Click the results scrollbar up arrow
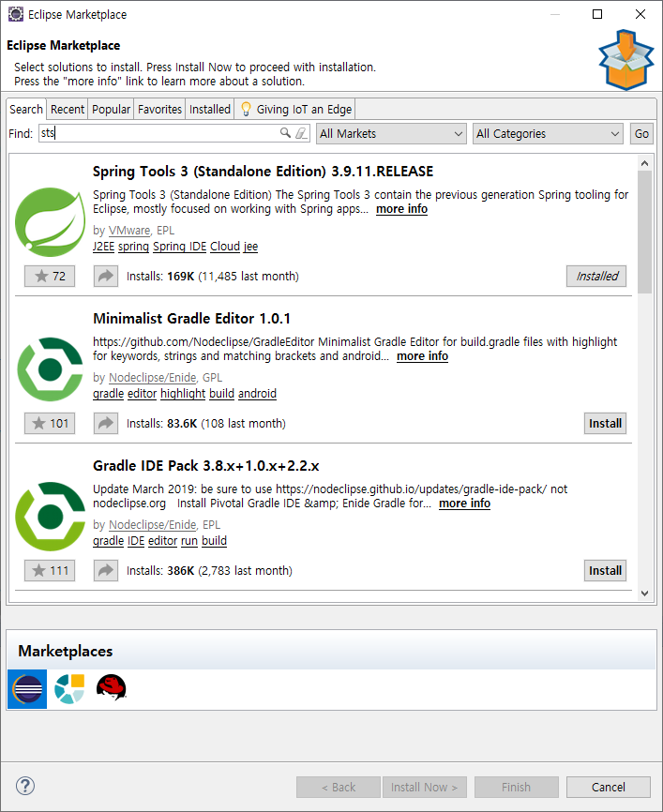 [644, 163]
